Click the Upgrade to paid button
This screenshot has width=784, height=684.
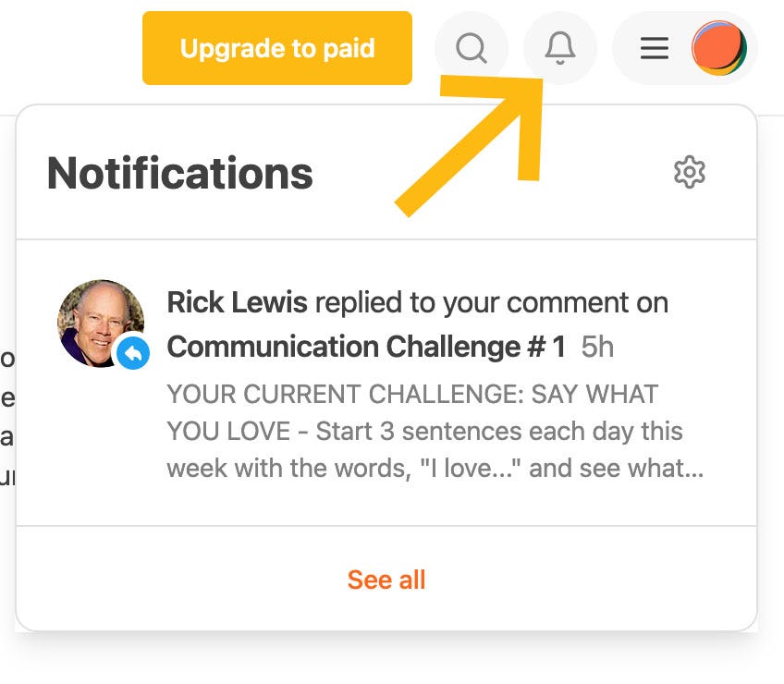point(277,48)
